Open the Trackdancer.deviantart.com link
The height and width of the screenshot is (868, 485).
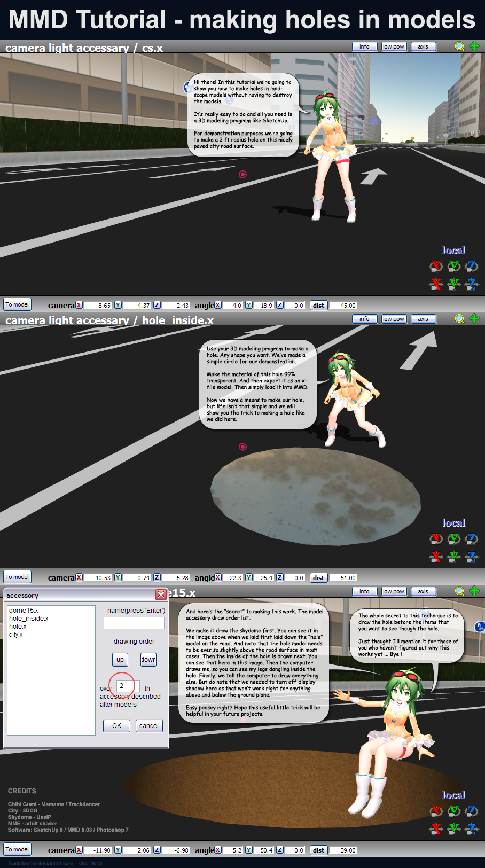(x=40, y=863)
